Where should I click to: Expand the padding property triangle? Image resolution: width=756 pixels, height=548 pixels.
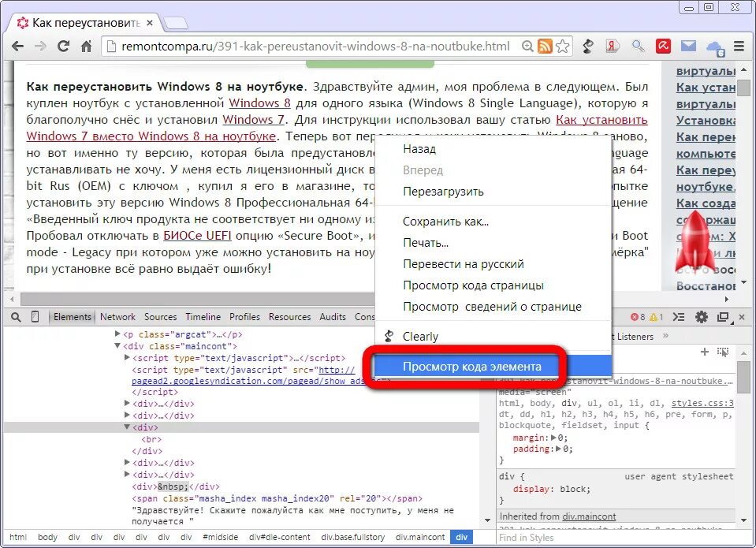(558, 449)
